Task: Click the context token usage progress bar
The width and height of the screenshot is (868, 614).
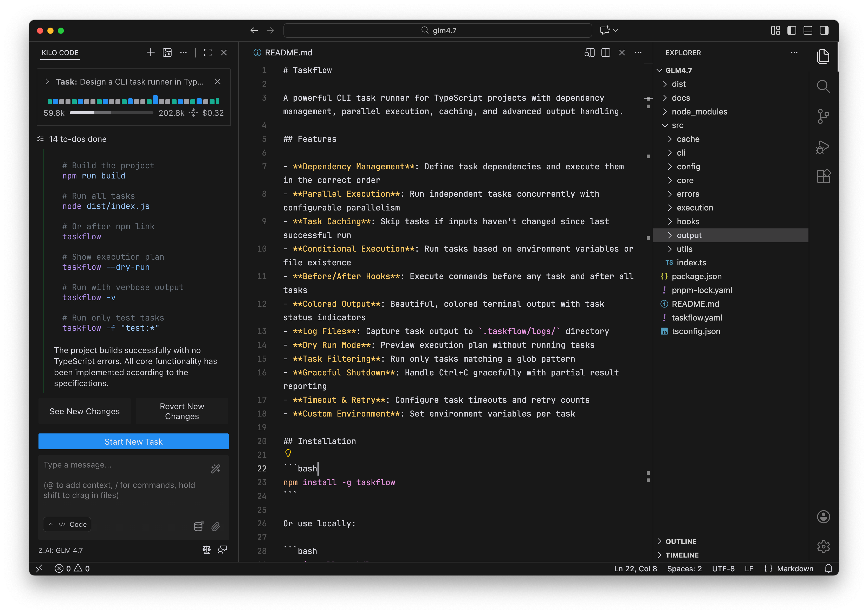Action: point(111,113)
